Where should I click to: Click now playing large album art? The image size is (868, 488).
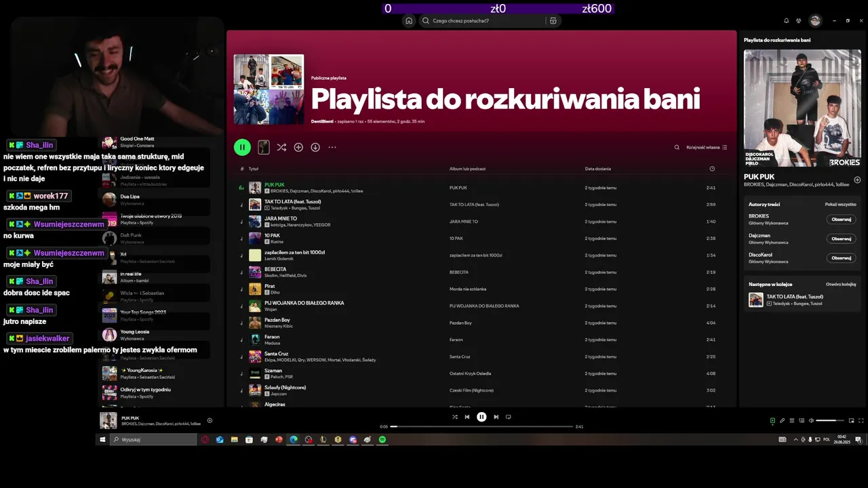[x=802, y=108]
